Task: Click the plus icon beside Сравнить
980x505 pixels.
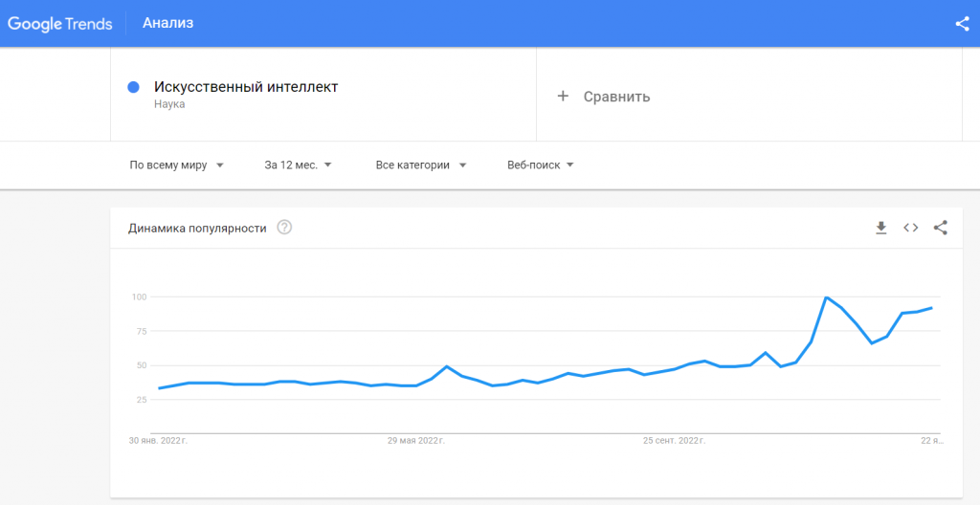Action: 563,97
